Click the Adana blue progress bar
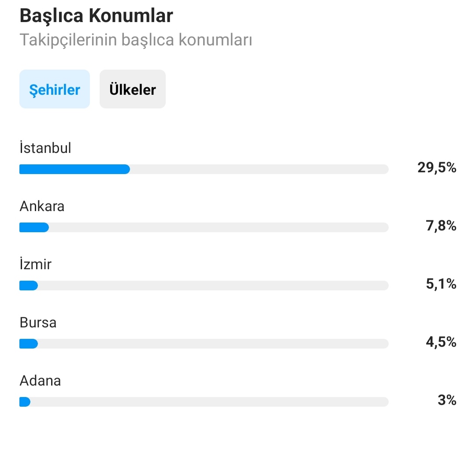The image size is (476, 471). pyautogui.click(x=25, y=402)
